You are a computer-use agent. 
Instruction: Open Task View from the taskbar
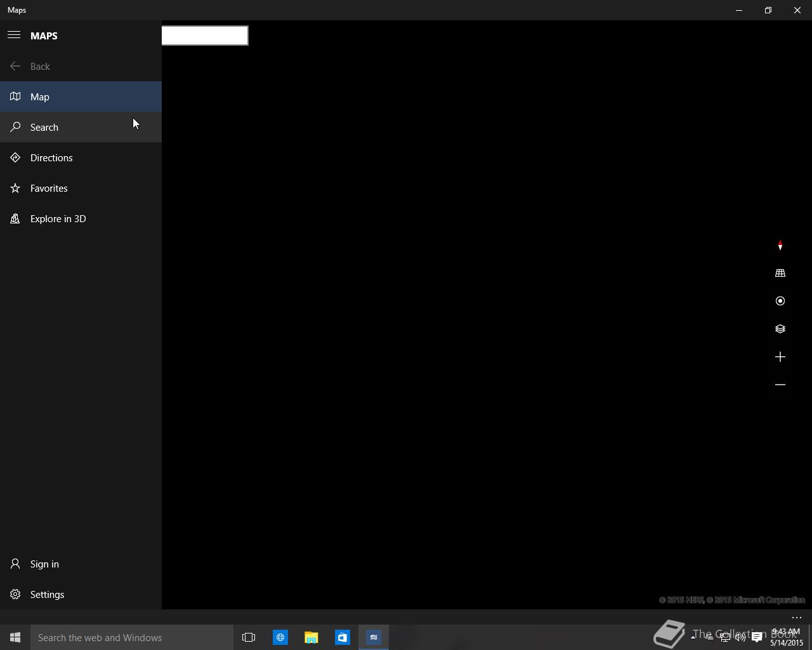pyautogui.click(x=249, y=637)
